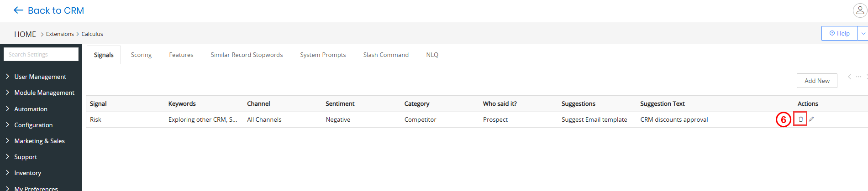Image resolution: width=868 pixels, height=191 pixels.
Task: Edit the Risk signal with pencil icon
Action: pyautogui.click(x=811, y=119)
